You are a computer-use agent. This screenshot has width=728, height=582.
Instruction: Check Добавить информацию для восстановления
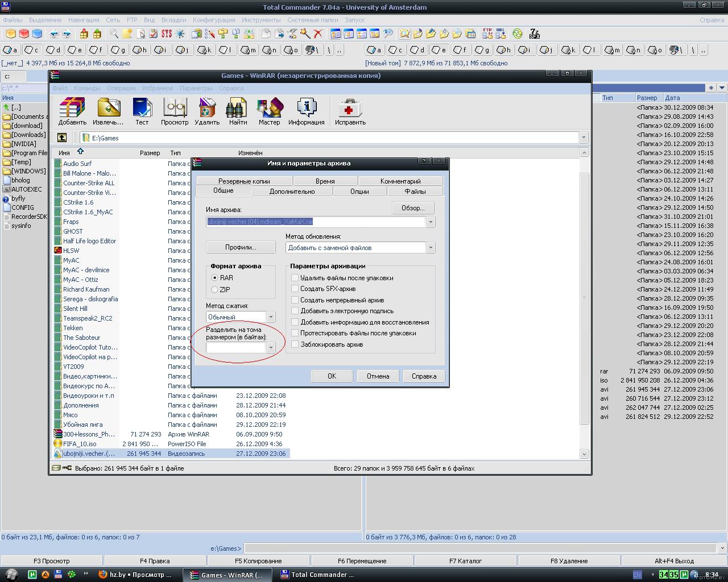[295, 322]
